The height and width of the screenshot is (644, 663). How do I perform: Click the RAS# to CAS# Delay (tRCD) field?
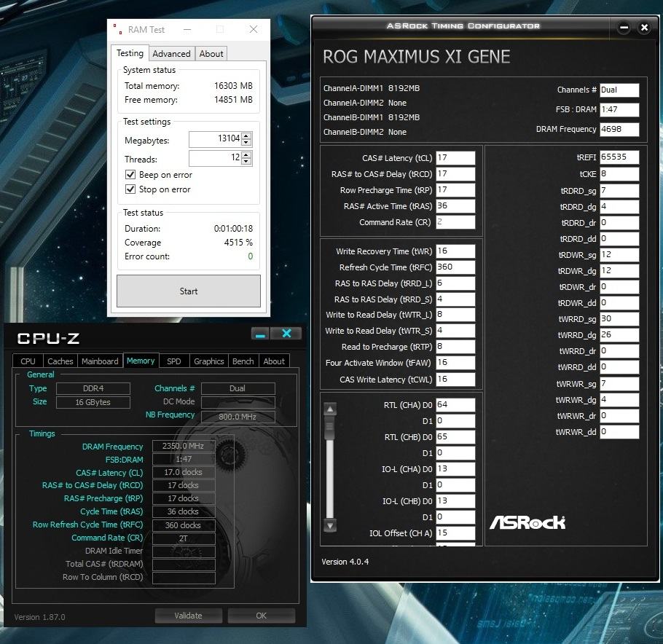tap(455, 174)
